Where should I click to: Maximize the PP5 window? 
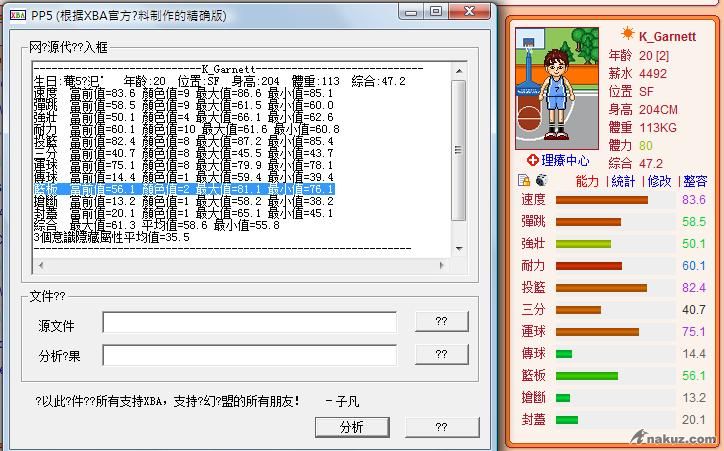pos(436,11)
